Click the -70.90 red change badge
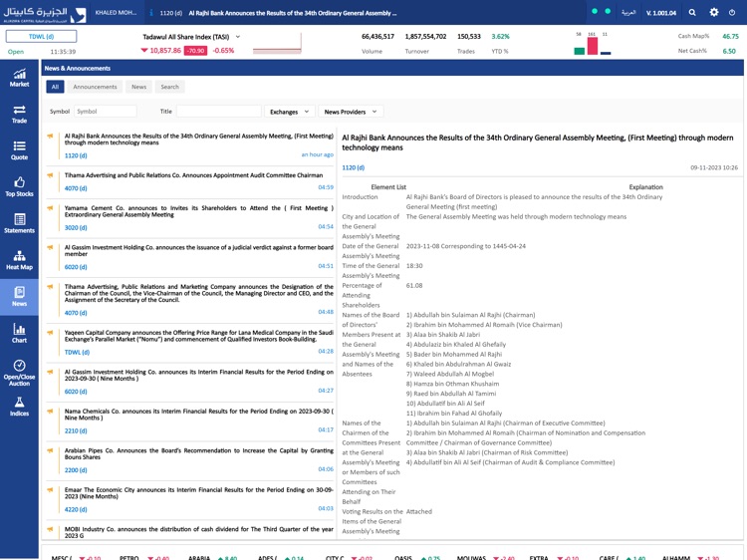 click(195, 51)
